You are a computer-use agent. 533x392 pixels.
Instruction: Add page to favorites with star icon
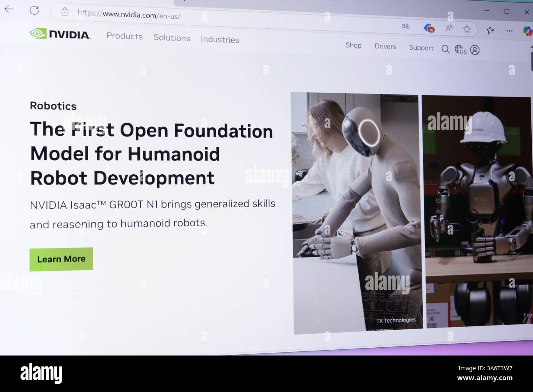467,29
